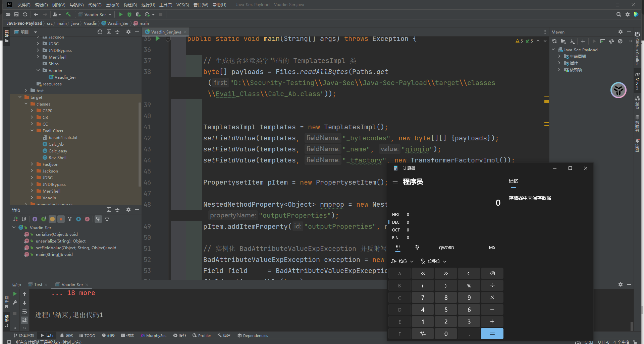Screen dimensions: 644x344
Task: Click run console vertical scrollbar thumb
Action: [632, 326]
